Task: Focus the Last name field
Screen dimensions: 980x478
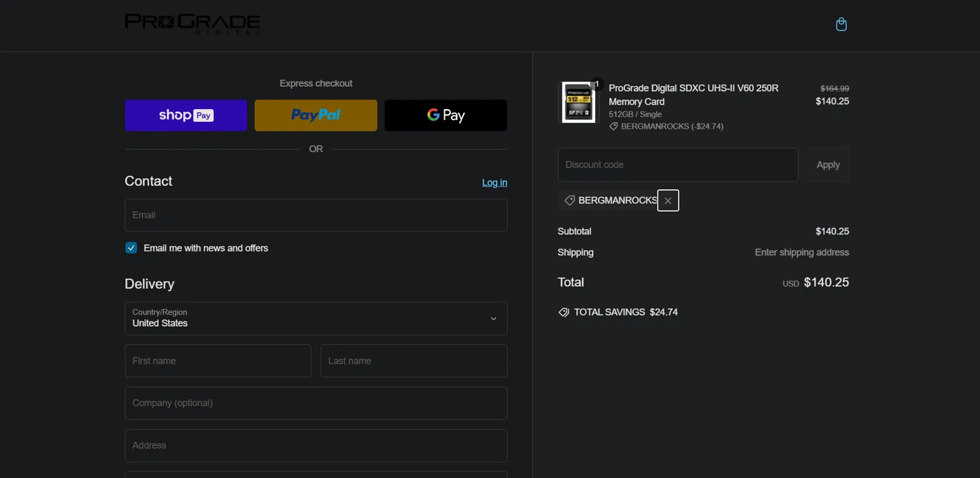Action: [x=414, y=361]
